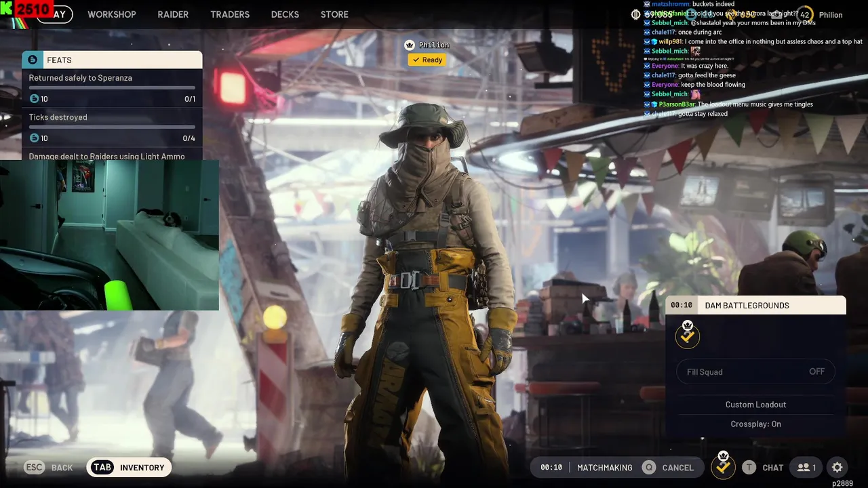
Task: Click willp981's chat message
Action: coord(753,41)
